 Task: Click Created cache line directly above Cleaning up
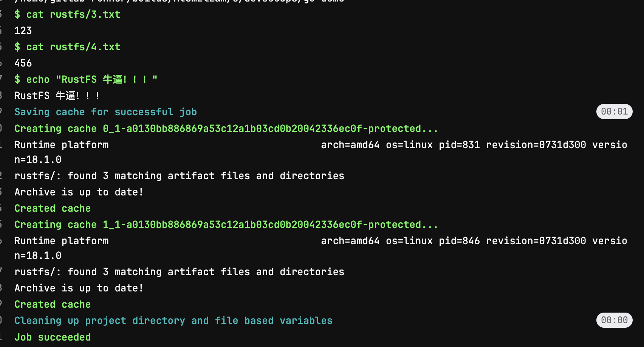pos(53,304)
